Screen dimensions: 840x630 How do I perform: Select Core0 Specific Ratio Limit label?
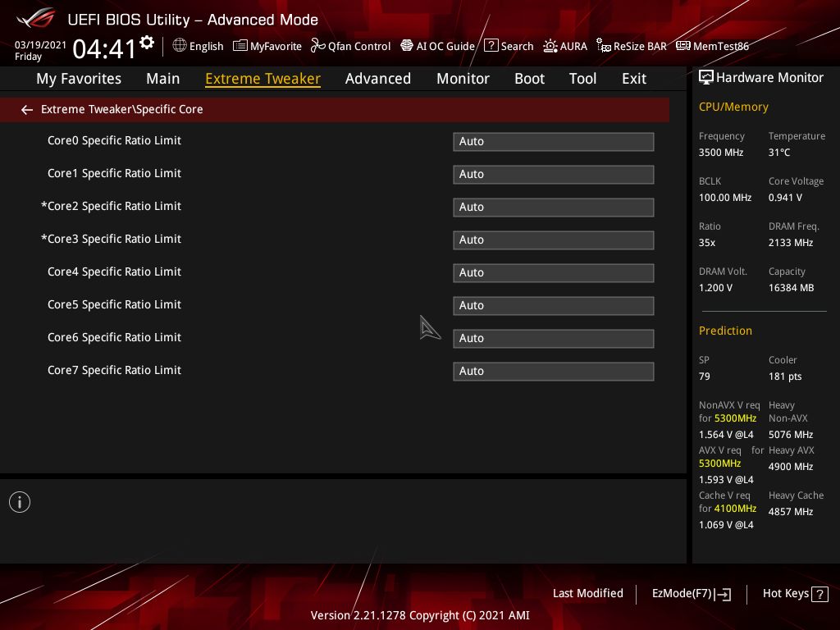click(114, 140)
